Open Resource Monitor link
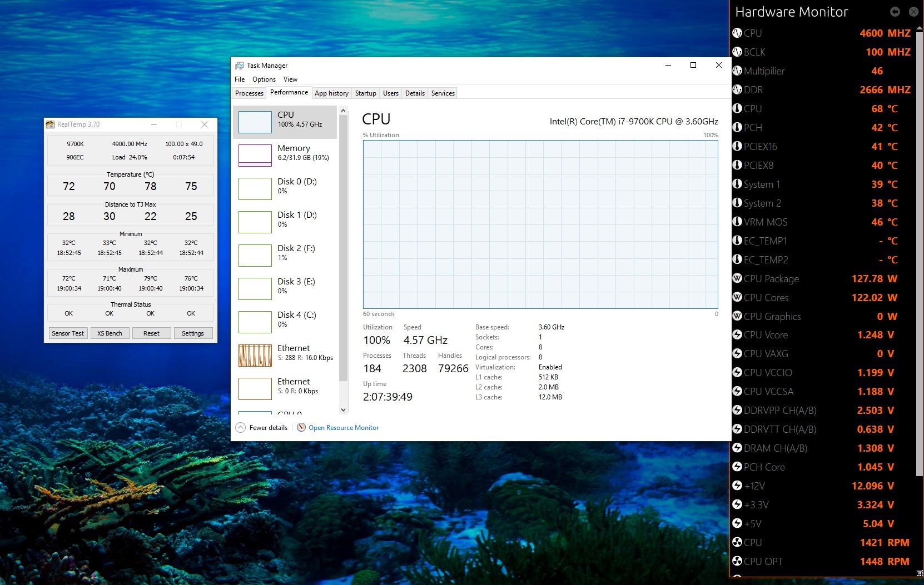Viewport: 924px width, 585px height. (x=344, y=428)
